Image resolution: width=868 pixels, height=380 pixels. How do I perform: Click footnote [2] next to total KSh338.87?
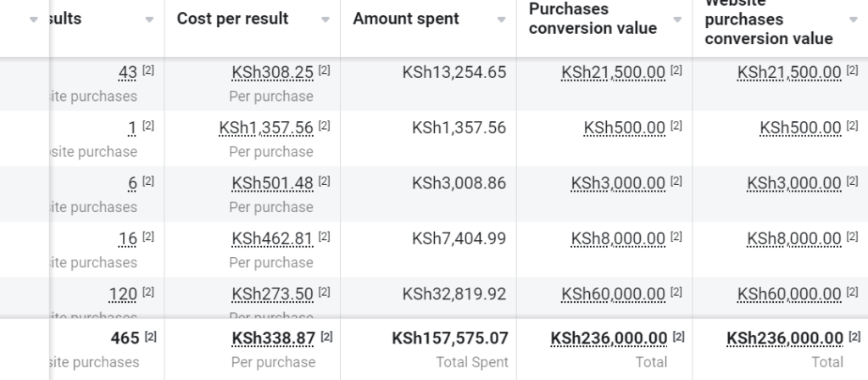[x=326, y=337]
